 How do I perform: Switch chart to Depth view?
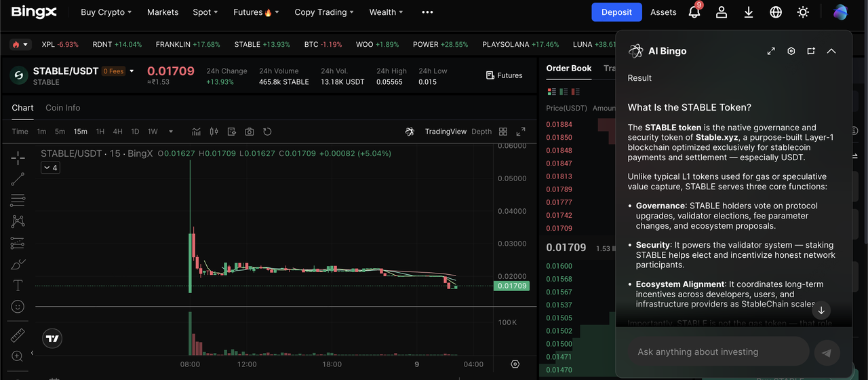pos(481,132)
